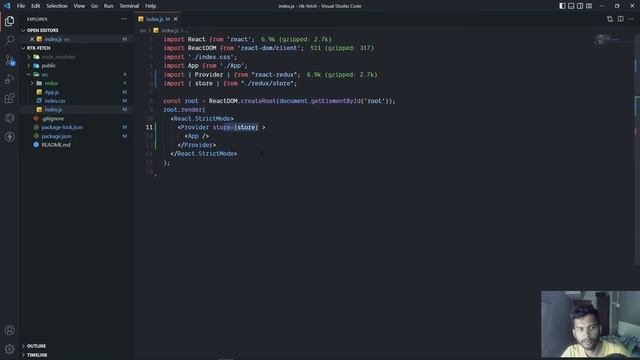
Task: Open package.json file
Action: [56, 136]
